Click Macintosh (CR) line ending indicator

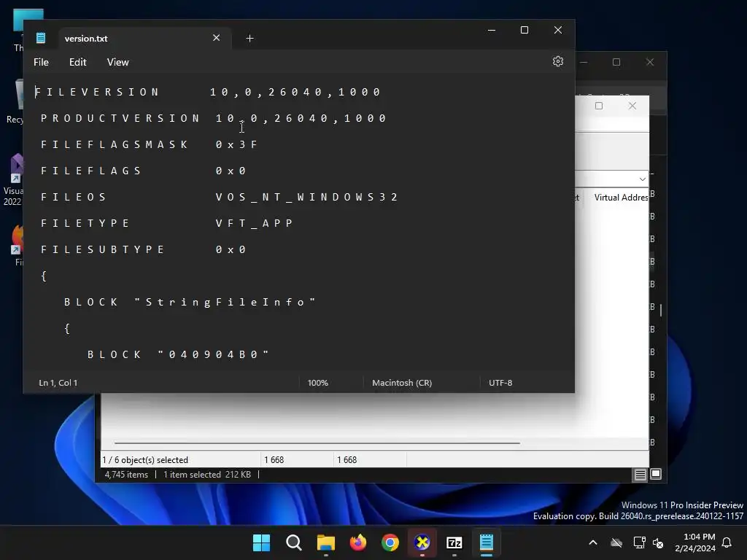(x=402, y=383)
